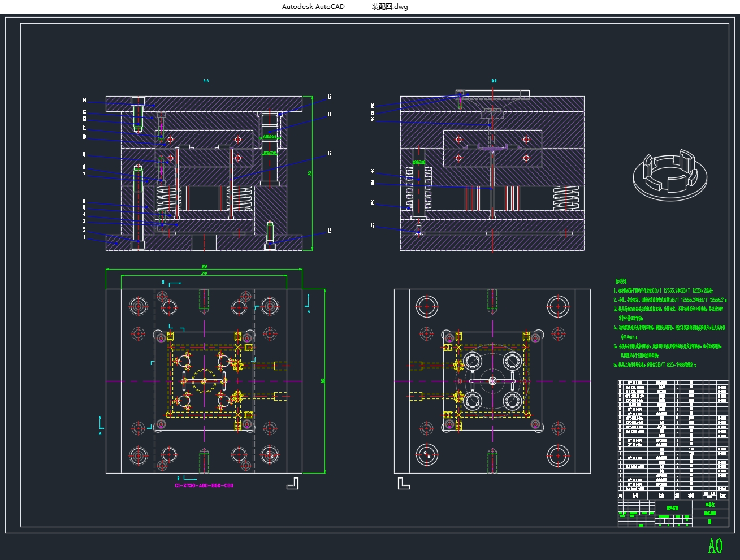Click the parts list table
The height and width of the screenshot is (560, 740).
(673, 435)
